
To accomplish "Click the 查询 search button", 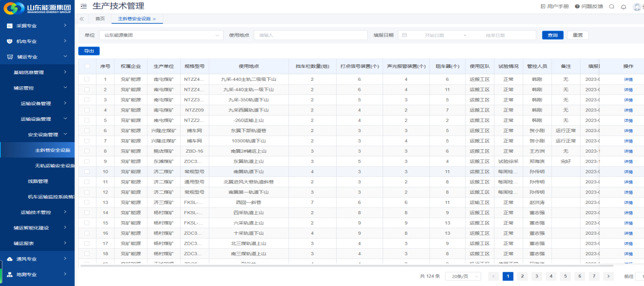I will point(553,35).
